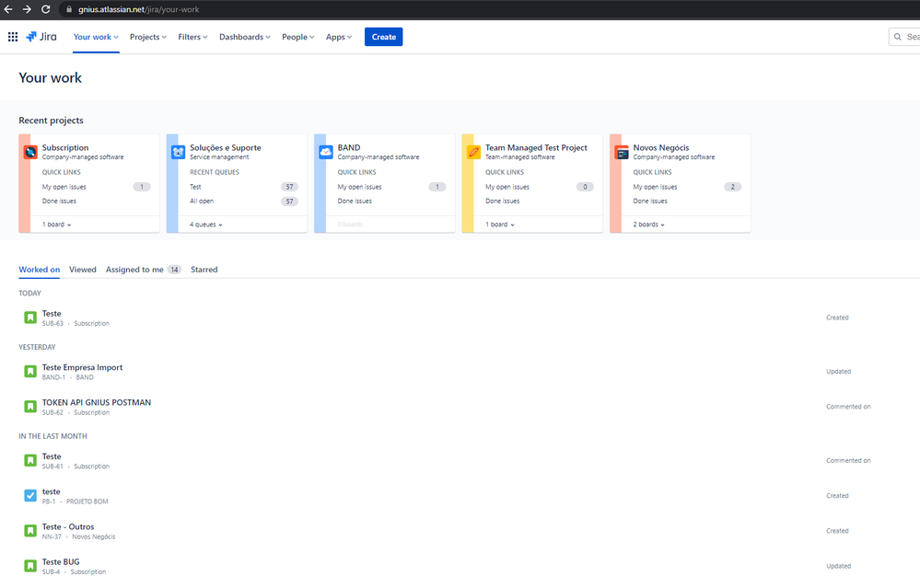Click the BAND project cloud icon
The height and width of the screenshot is (588, 920).
pos(326,152)
